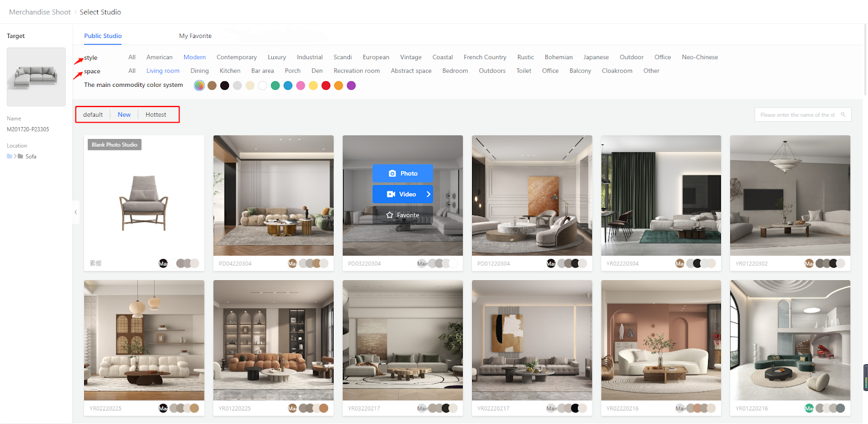
Task: Filter style by American
Action: 159,57
